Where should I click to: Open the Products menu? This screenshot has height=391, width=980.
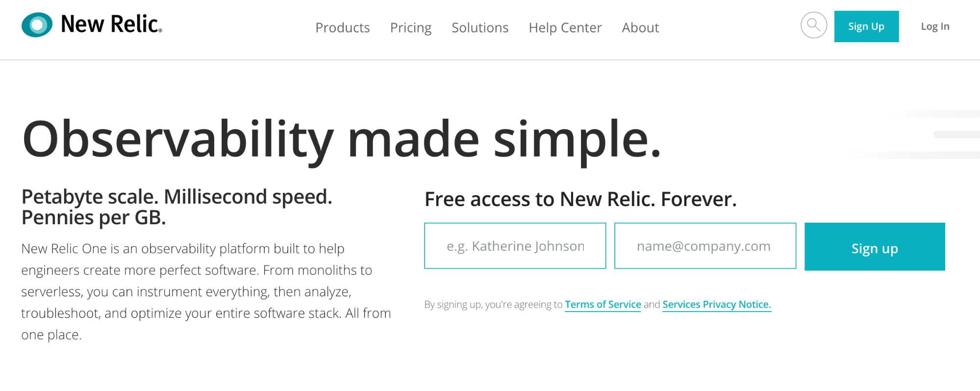(x=342, y=27)
